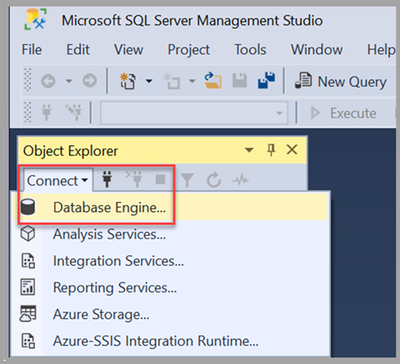Click the Disconnect plug icon in Object Explorer
The width and height of the screenshot is (400, 364).
point(134,180)
